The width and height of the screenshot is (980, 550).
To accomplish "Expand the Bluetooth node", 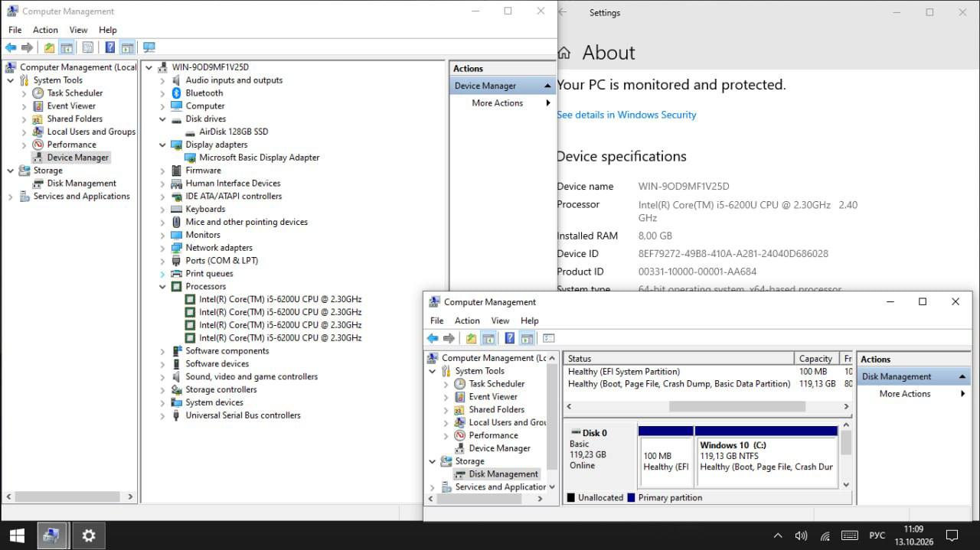I will tap(162, 93).
